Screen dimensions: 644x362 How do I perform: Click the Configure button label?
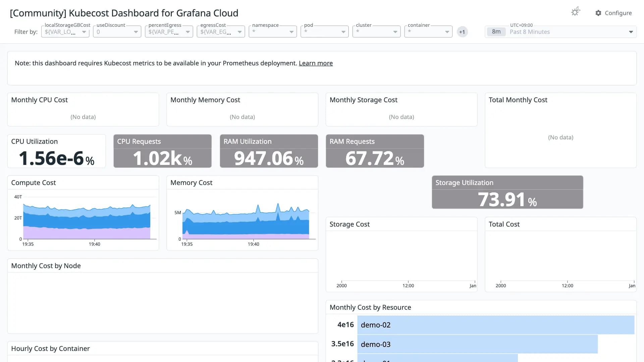(x=618, y=13)
